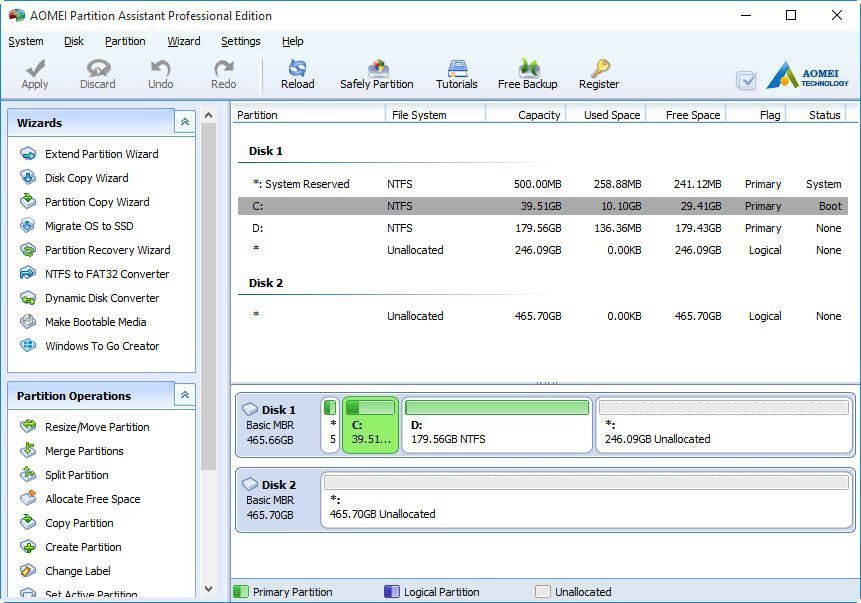Select Resize/Move Partition operation
861x603 pixels.
point(96,427)
